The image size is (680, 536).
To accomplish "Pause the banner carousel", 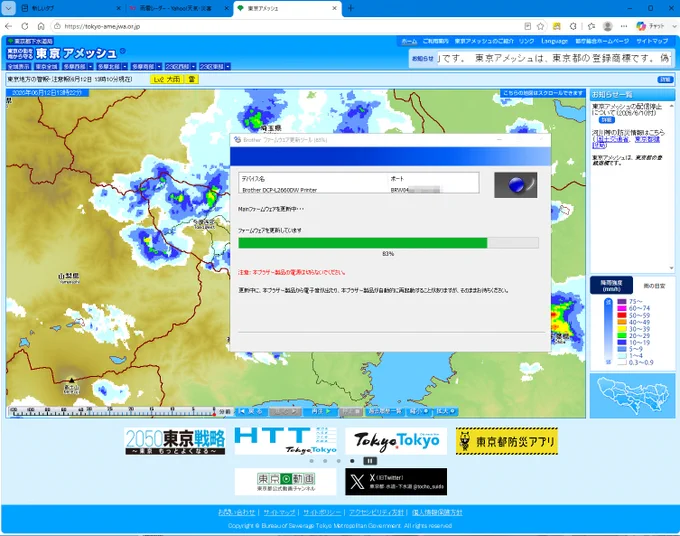I will pos(370,461).
